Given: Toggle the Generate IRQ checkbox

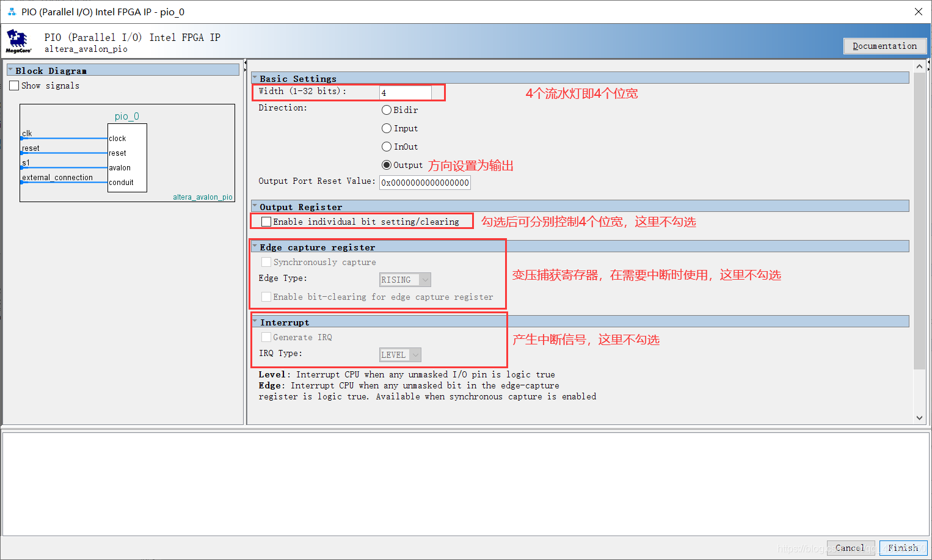Looking at the screenshot, I should click(266, 337).
